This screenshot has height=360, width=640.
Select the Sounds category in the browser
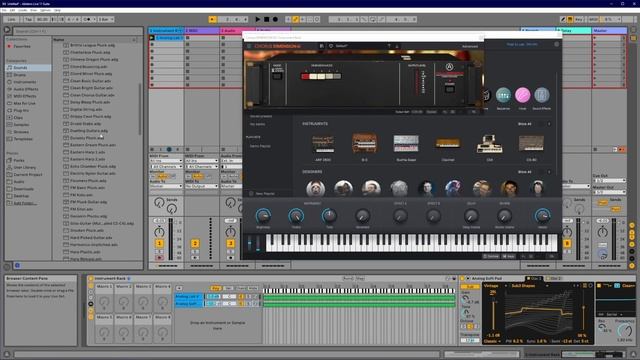pyautogui.click(x=20, y=67)
